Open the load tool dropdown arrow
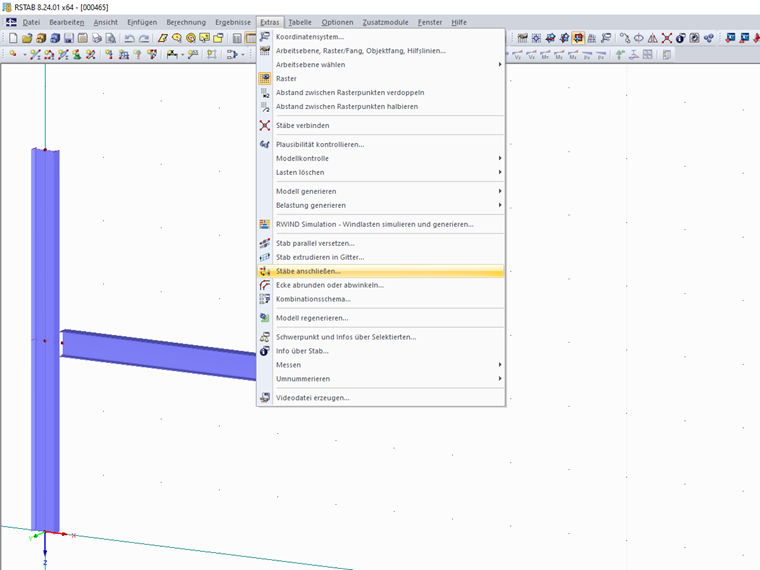760x570 pixels. tap(183, 55)
